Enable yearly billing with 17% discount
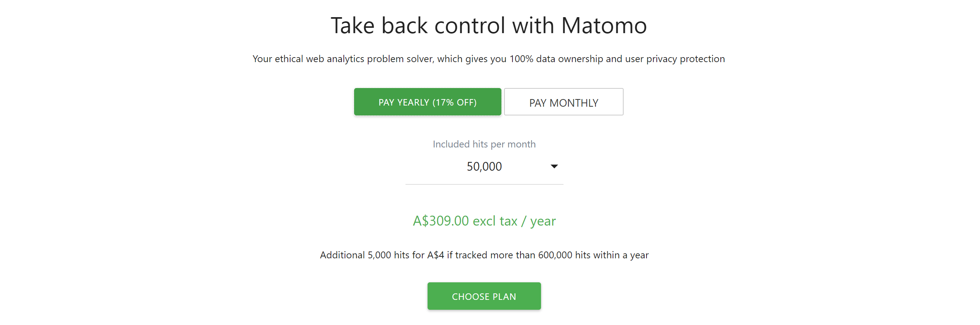 point(427,102)
